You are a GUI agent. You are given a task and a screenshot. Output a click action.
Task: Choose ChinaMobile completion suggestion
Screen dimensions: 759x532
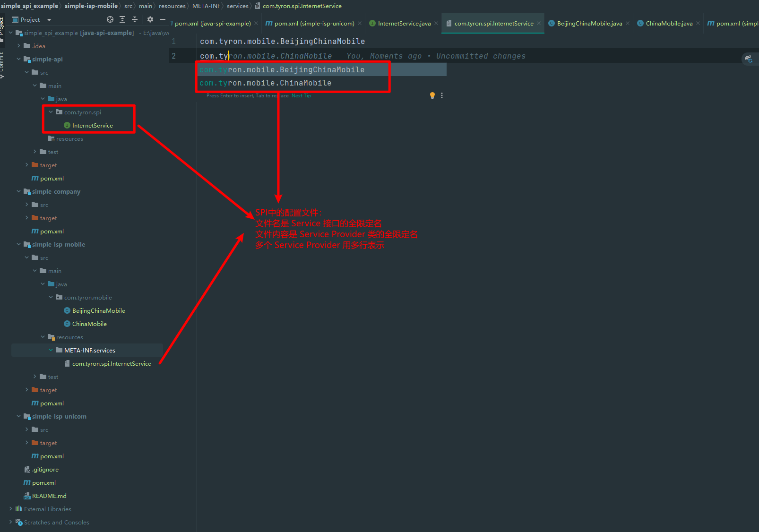(321, 83)
